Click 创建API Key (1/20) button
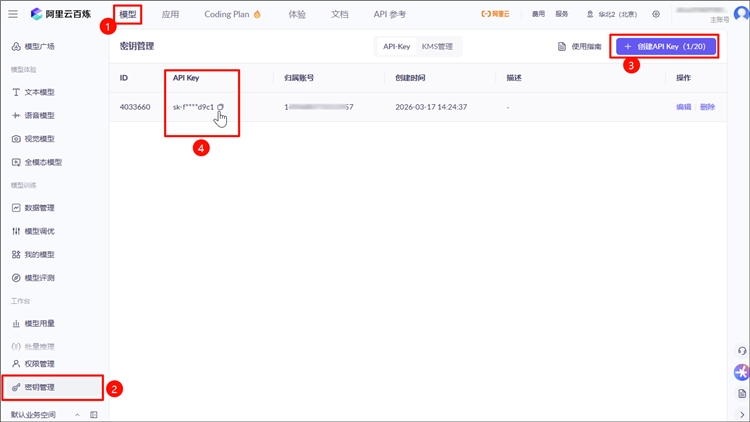 666,46
